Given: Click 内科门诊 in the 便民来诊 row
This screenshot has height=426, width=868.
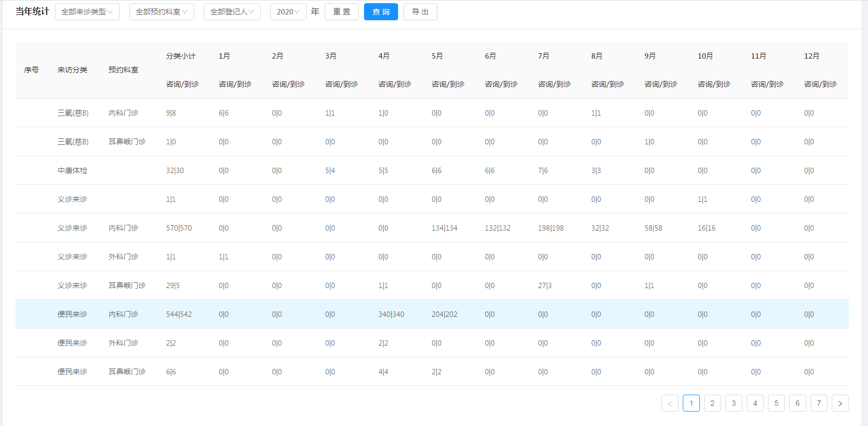Looking at the screenshot, I should (x=123, y=314).
